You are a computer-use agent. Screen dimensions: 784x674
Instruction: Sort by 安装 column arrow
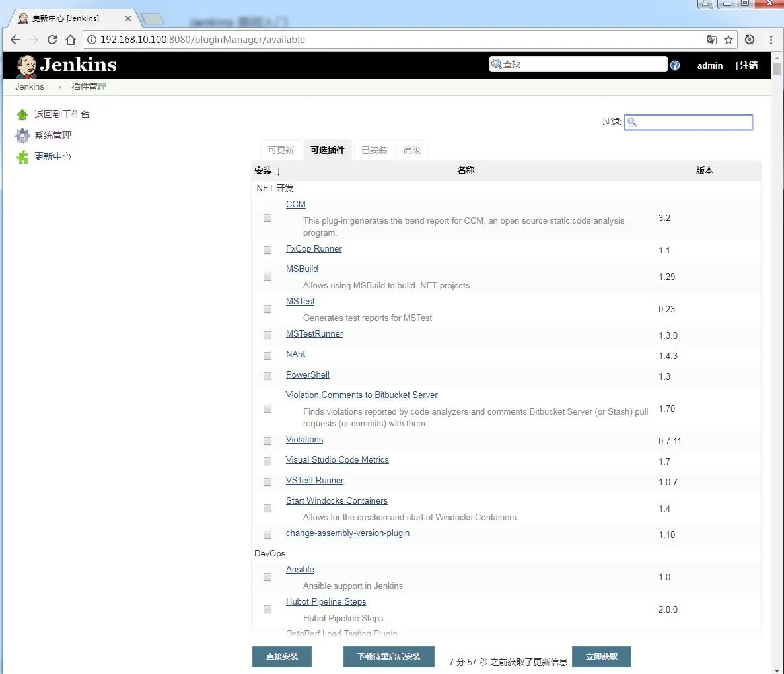279,171
